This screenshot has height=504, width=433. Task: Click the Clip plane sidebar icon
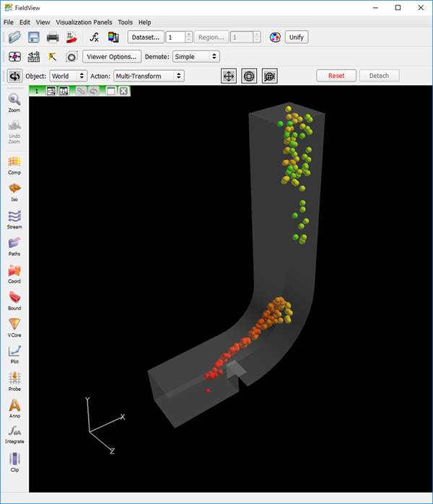click(x=14, y=459)
